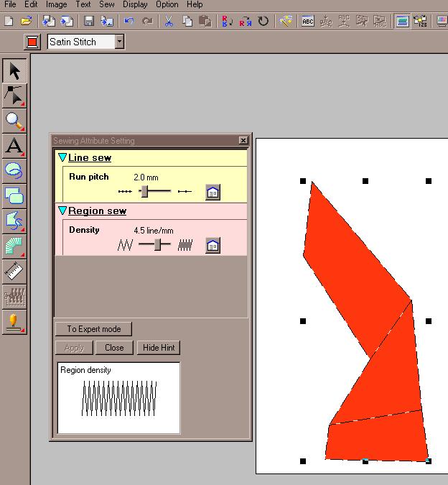Reset Density with its default icon

pyautogui.click(x=213, y=246)
